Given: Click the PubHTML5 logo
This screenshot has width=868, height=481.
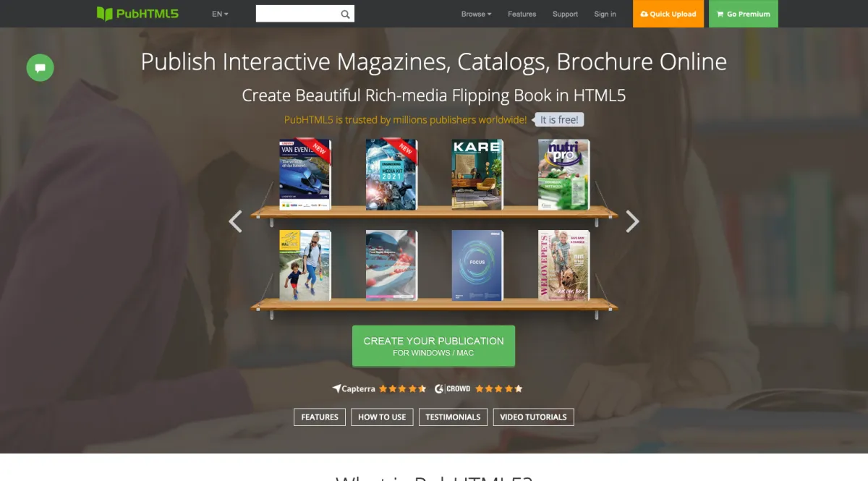Looking at the screenshot, I should pos(137,14).
